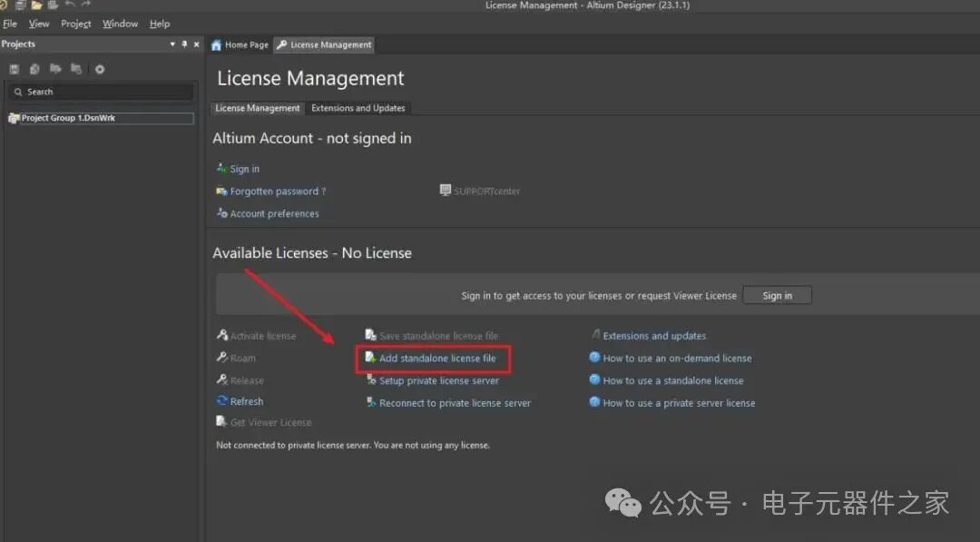Click the Get Viewer License icon
Viewport: 980px width, 542px height.
coord(221,421)
